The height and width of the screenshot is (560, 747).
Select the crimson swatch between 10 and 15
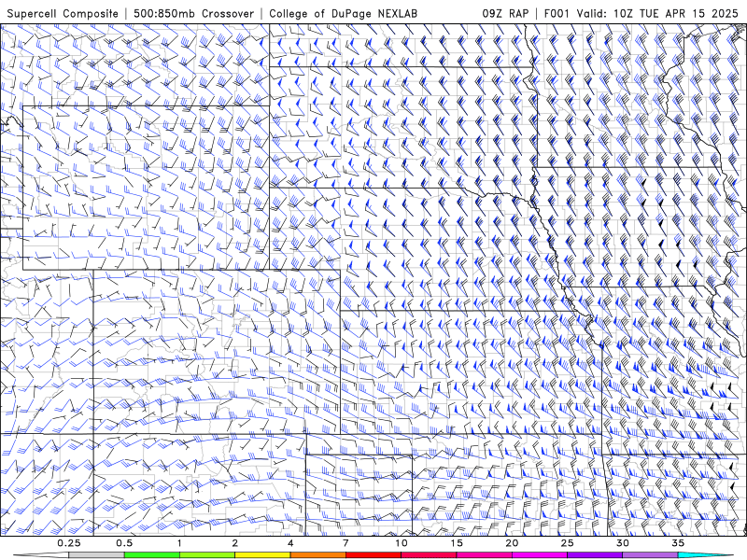coord(429,555)
